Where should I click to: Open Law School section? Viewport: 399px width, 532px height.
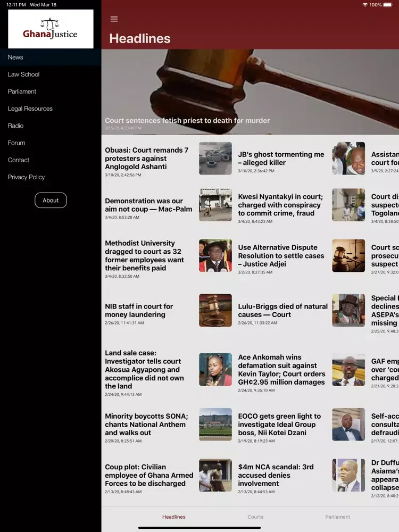click(x=51, y=74)
